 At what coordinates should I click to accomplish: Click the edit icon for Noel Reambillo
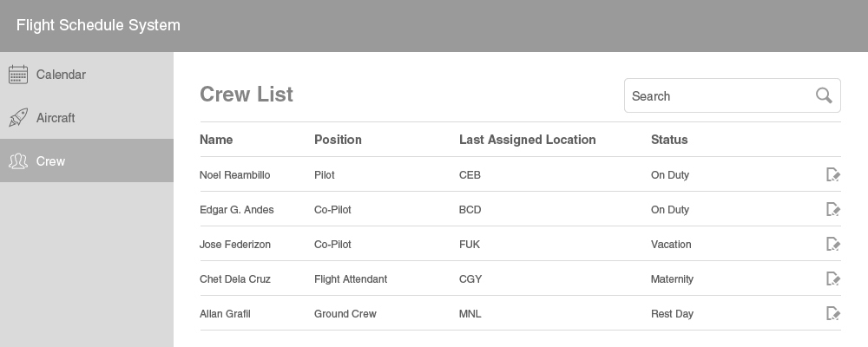point(833,175)
